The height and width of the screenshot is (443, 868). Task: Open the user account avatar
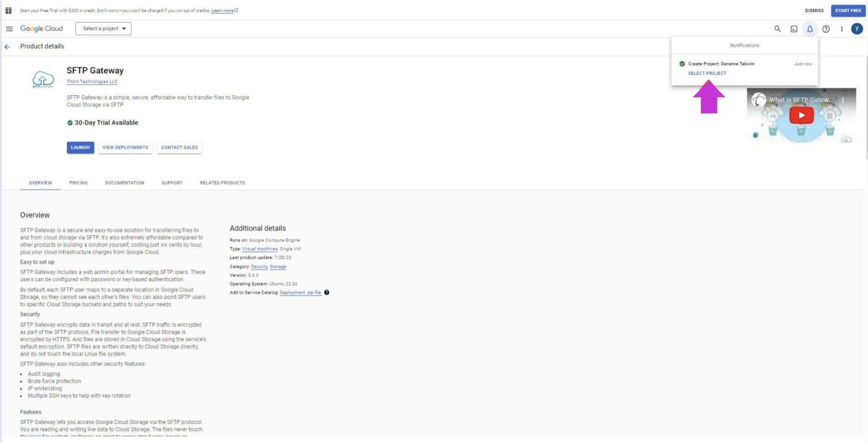pos(857,29)
